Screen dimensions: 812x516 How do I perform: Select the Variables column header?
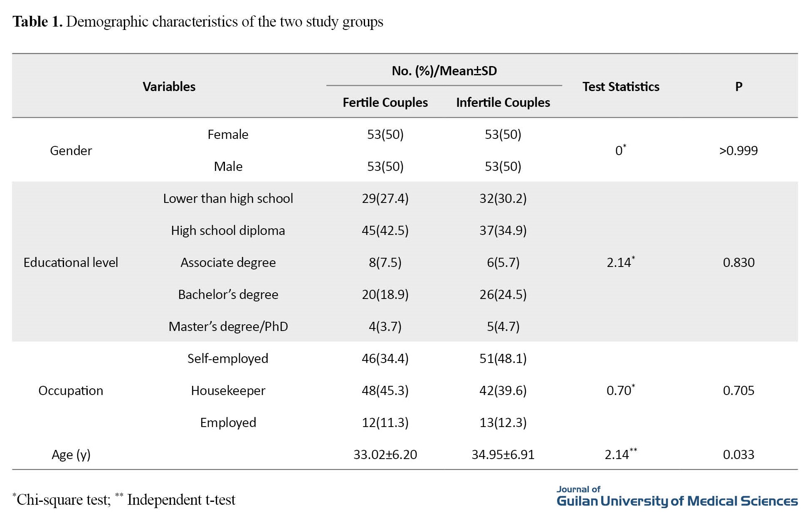169,86
